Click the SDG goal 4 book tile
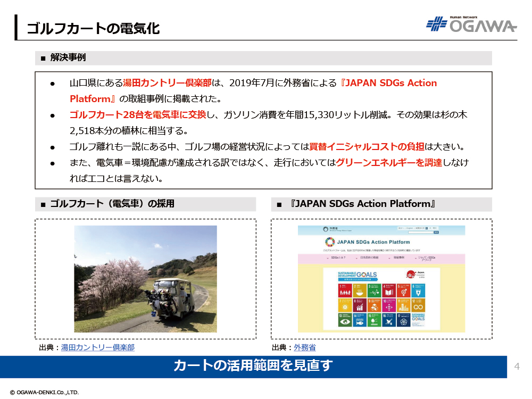Screen dimensions: 532x399 [389, 290]
